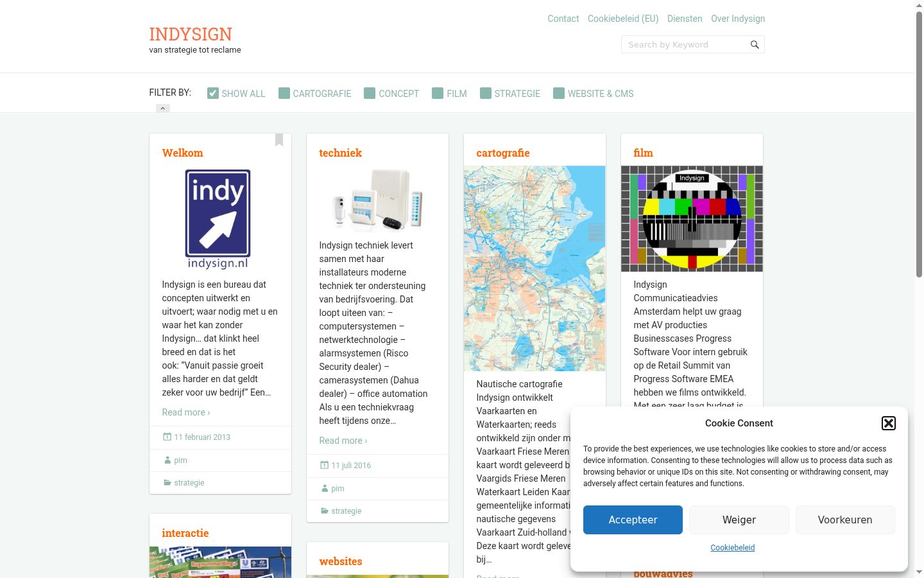This screenshot has height=578, width=924.
Task: Open the cartografie post title
Action: [x=503, y=153]
